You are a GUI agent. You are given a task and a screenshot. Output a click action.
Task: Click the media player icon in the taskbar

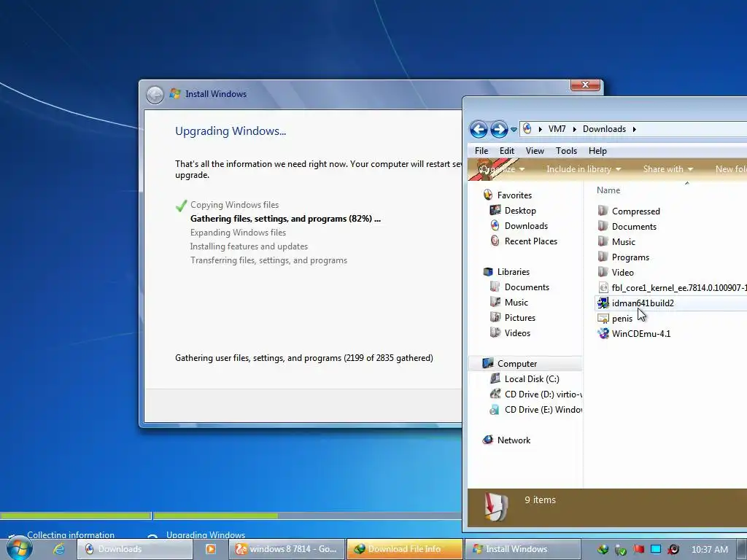point(210,549)
